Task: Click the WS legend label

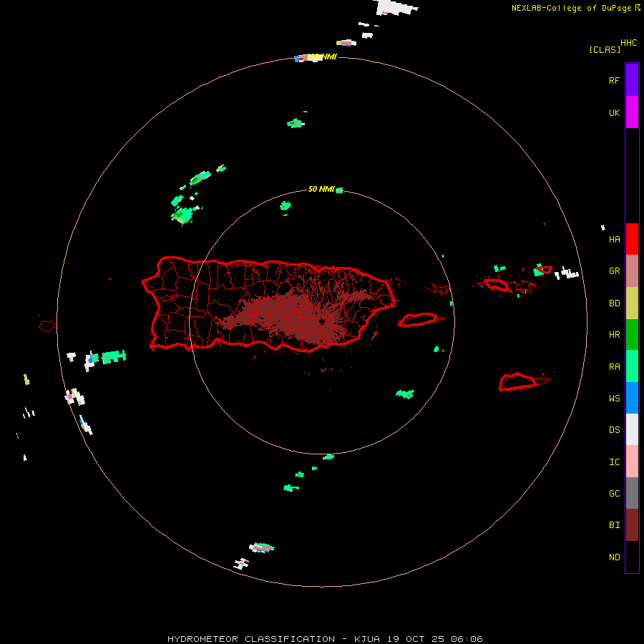Action: 614,398
